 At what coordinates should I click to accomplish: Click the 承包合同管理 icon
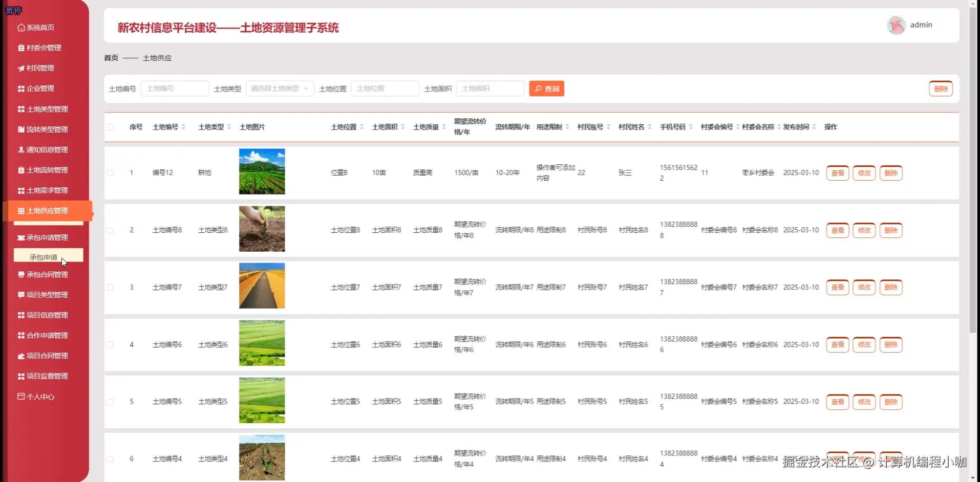click(21, 274)
